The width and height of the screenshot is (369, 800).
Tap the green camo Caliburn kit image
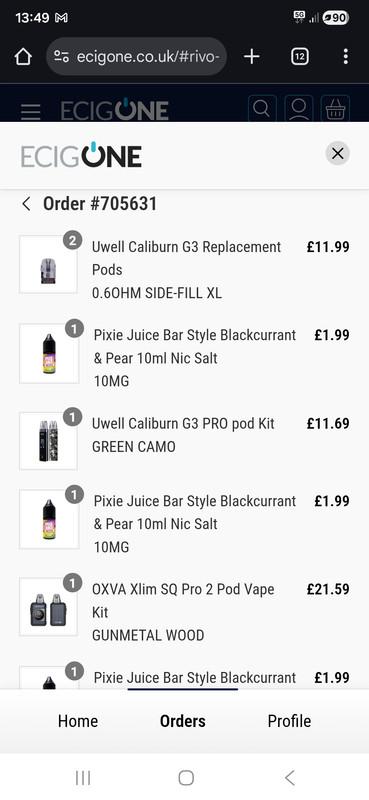click(48, 441)
